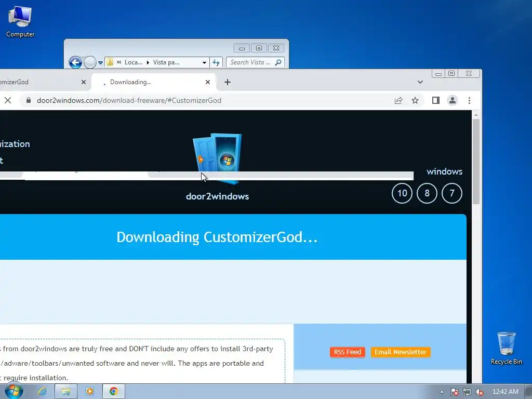Show hidden system tray icons

[442, 392]
